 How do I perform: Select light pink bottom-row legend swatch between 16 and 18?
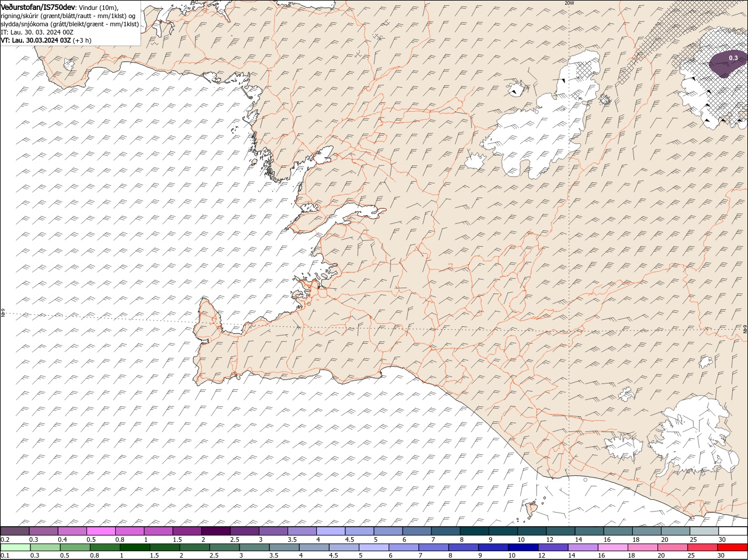tap(613, 547)
